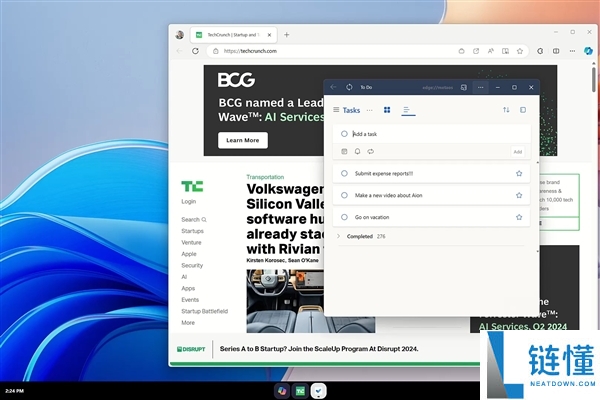
Task: Star the Make a new video task
Action: 519,195
